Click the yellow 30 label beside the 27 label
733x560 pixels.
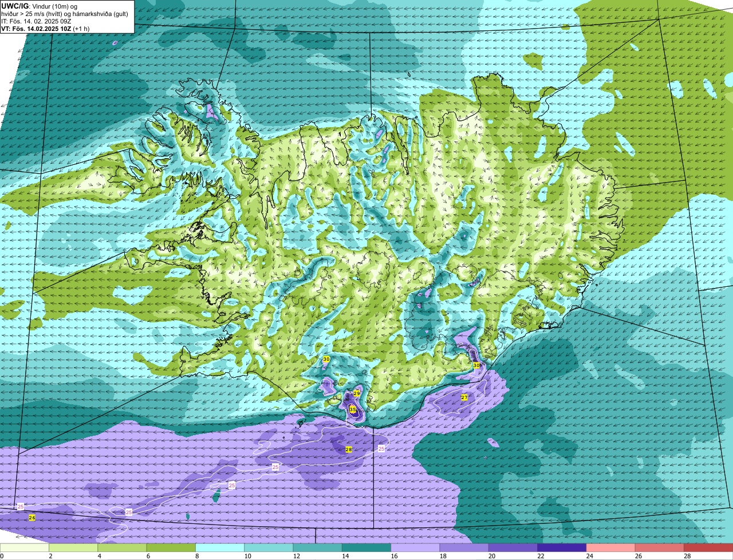476,365
